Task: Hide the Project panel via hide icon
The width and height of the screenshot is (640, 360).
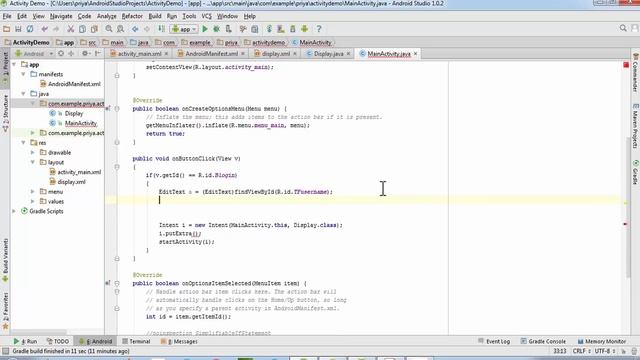Action: pos(98,53)
